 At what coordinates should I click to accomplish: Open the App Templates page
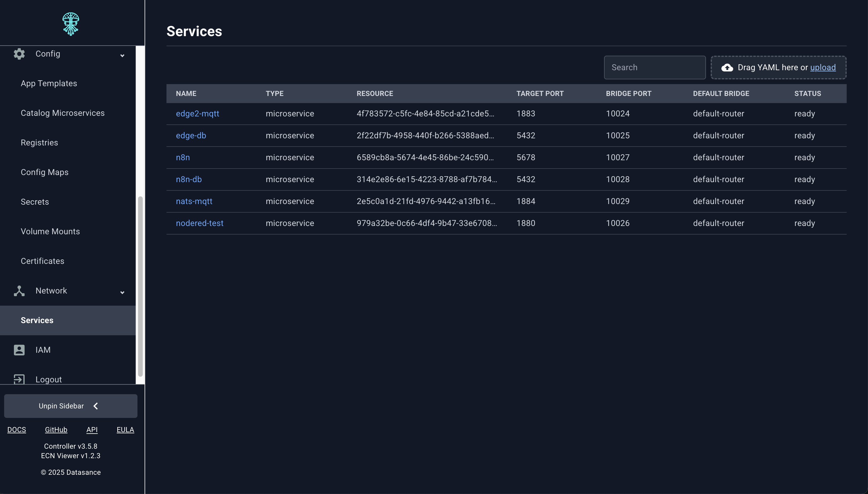tap(49, 83)
